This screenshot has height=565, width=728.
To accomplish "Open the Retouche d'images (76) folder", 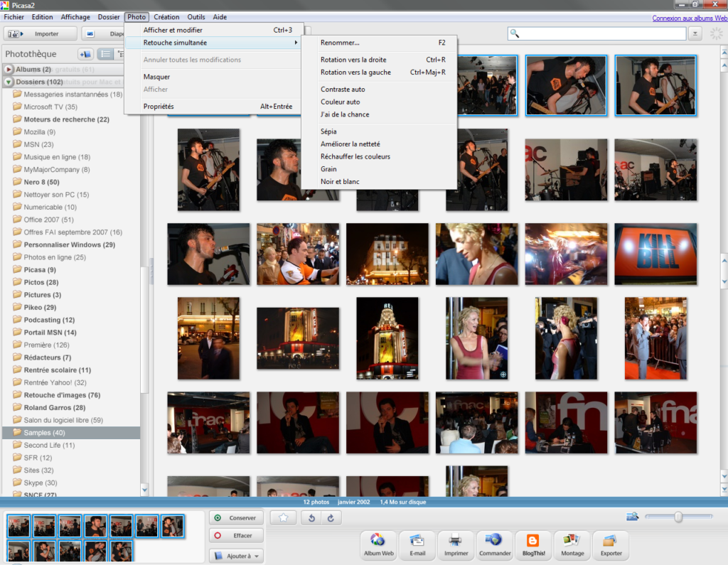I will coord(62,394).
